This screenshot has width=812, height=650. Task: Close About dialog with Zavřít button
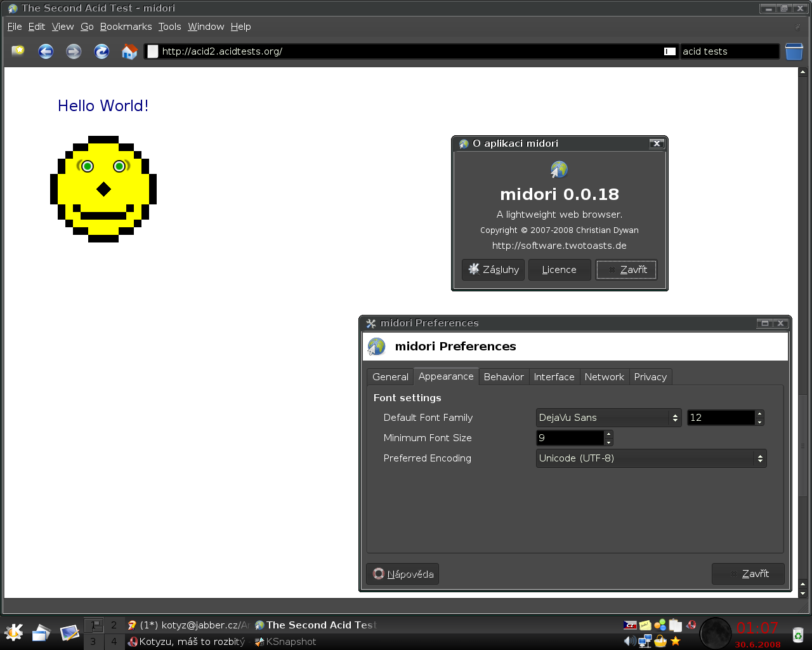tap(626, 270)
